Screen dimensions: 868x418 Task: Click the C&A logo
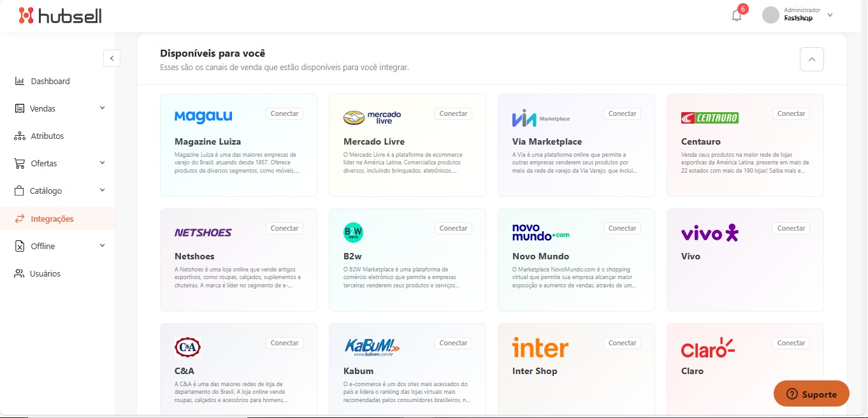pos(187,347)
